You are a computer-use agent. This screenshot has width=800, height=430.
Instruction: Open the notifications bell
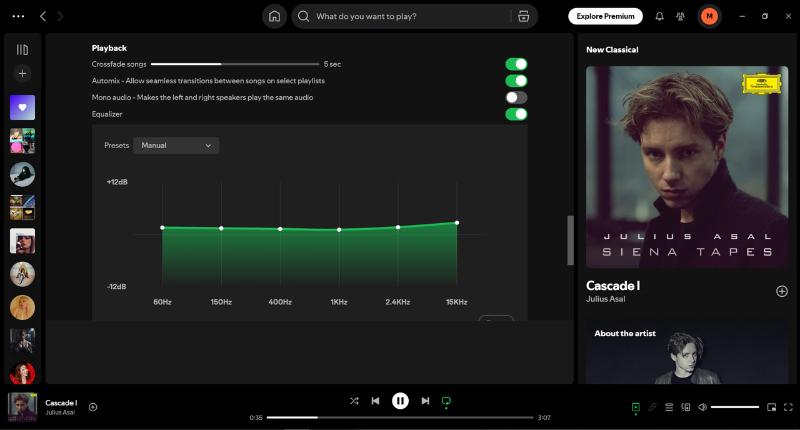coord(659,16)
